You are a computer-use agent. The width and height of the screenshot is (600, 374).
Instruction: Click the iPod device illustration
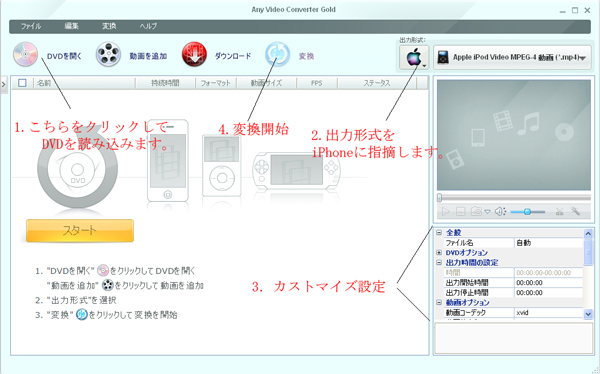click(x=222, y=165)
